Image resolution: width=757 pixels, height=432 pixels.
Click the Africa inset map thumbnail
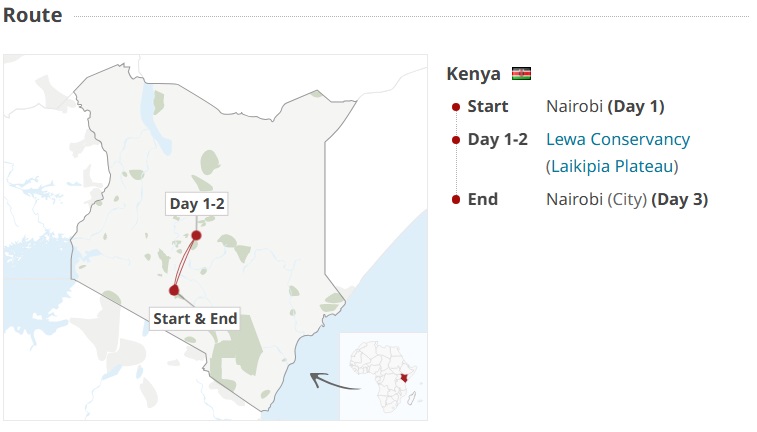click(x=383, y=374)
